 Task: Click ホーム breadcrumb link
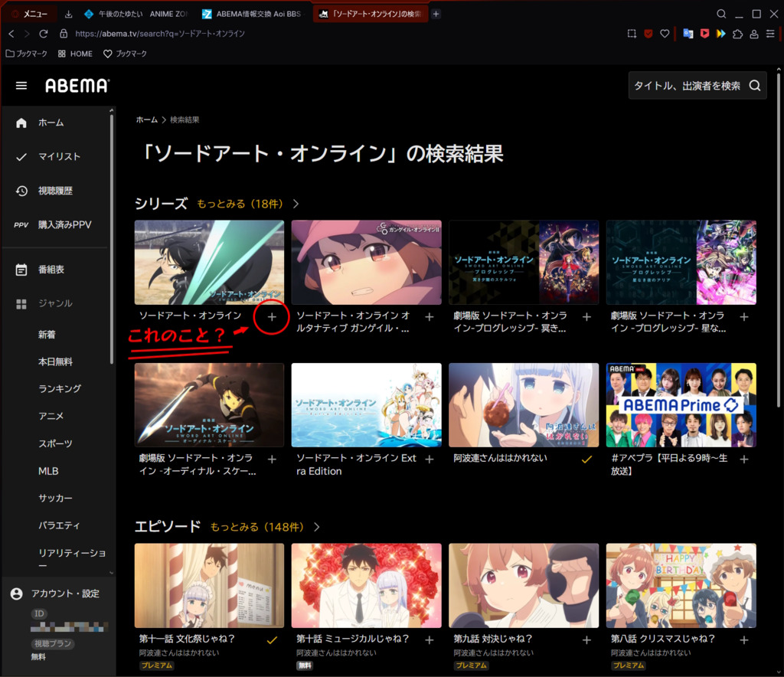pyautogui.click(x=146, y=120)
